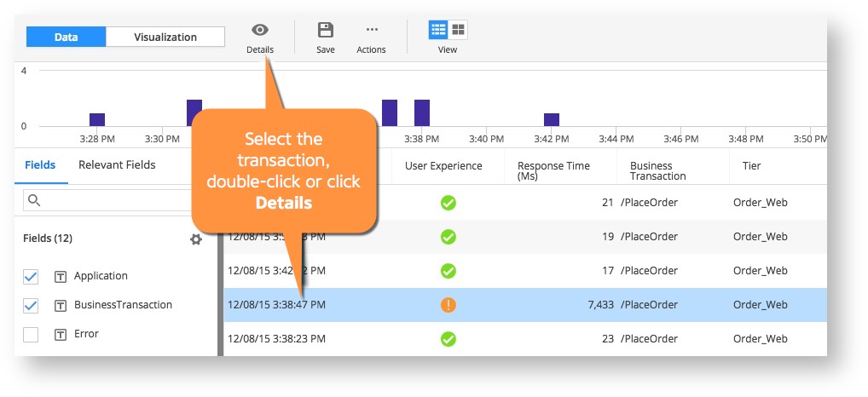Click text-type icon beside Application field
868x397 pixels.
coord(61,277)
